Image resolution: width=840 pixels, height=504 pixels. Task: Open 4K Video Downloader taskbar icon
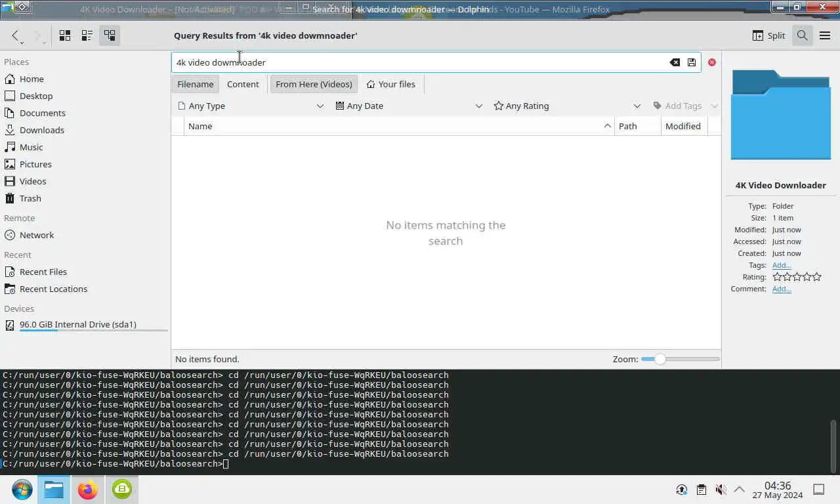(x=122, y=490)
